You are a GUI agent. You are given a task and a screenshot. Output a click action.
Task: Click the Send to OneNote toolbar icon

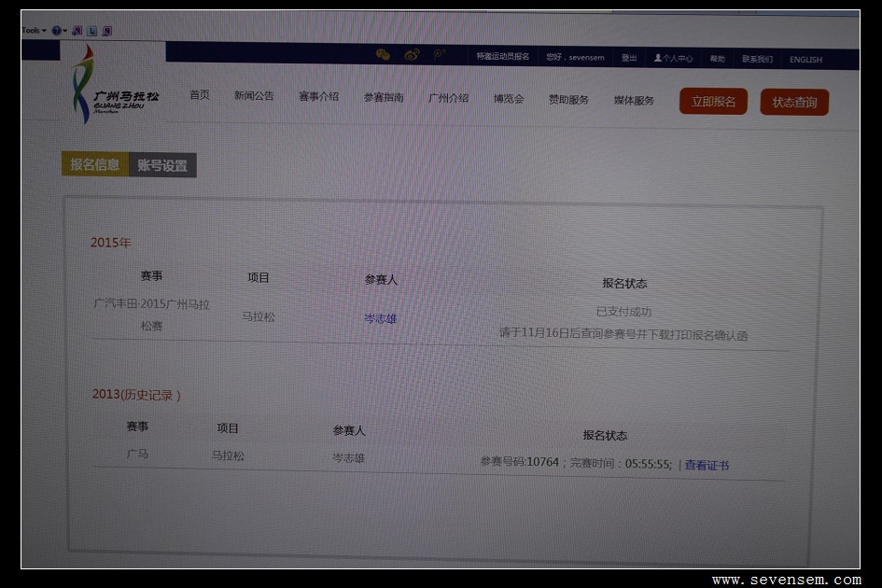coord(77,31)
